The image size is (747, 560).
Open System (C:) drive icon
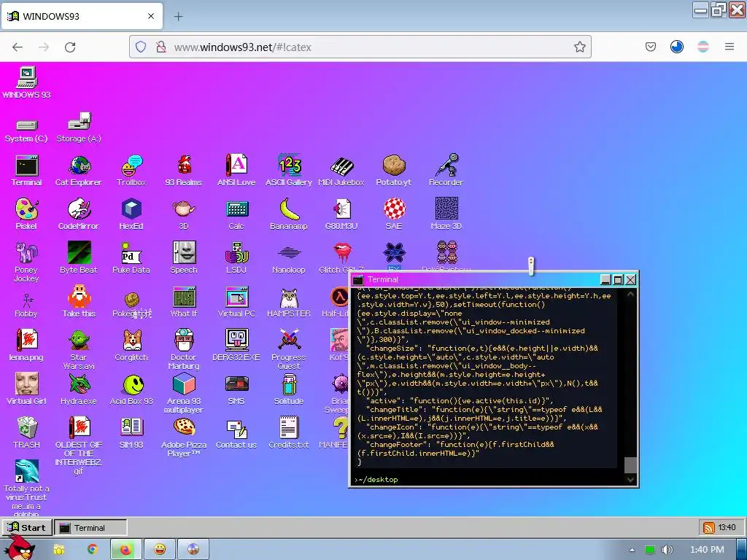pos(27,131)
